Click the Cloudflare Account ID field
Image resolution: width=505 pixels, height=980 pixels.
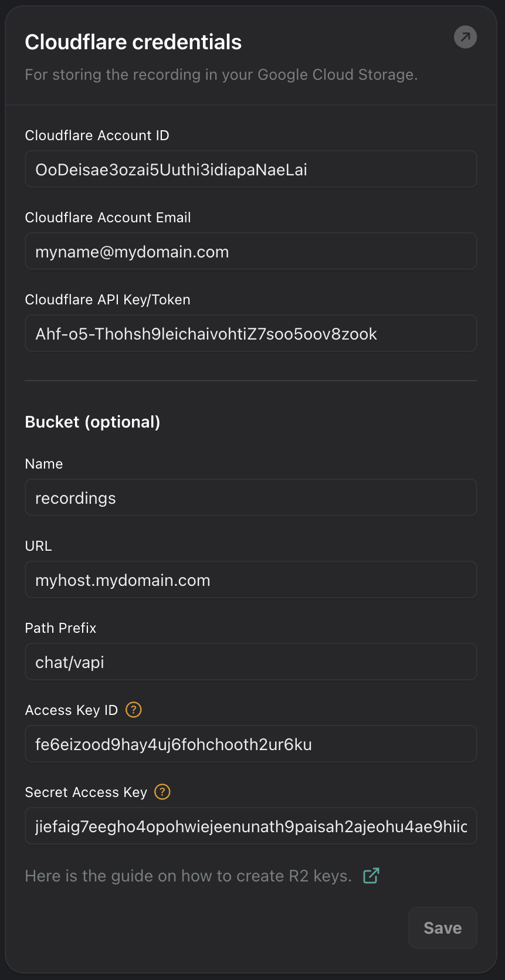(250, 169)
